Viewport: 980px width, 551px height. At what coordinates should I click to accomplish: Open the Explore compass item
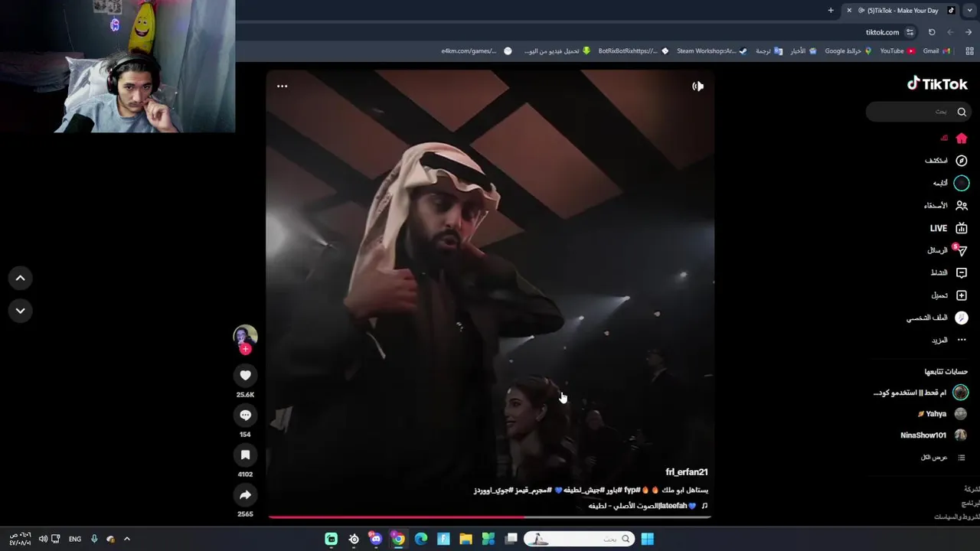(946, 161)
